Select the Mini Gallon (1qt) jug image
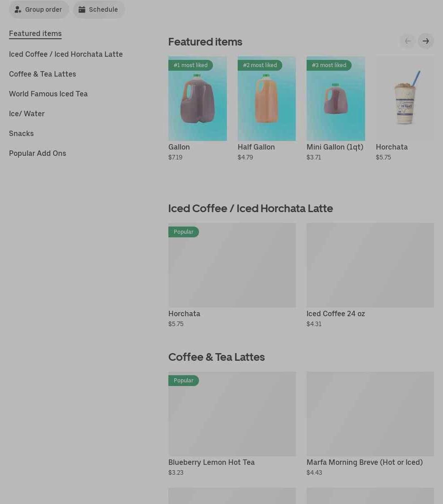The image size is (443, 504). pyautogui.click(x=336, y=99)
